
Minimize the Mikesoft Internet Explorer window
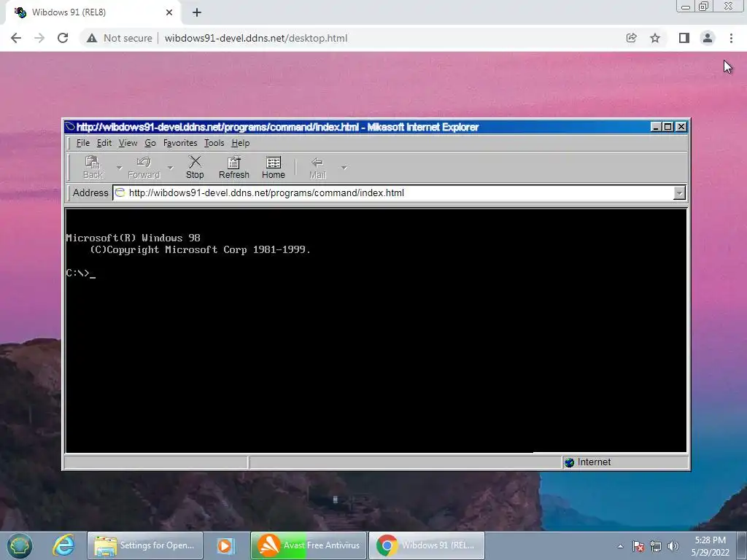(656, 127)
